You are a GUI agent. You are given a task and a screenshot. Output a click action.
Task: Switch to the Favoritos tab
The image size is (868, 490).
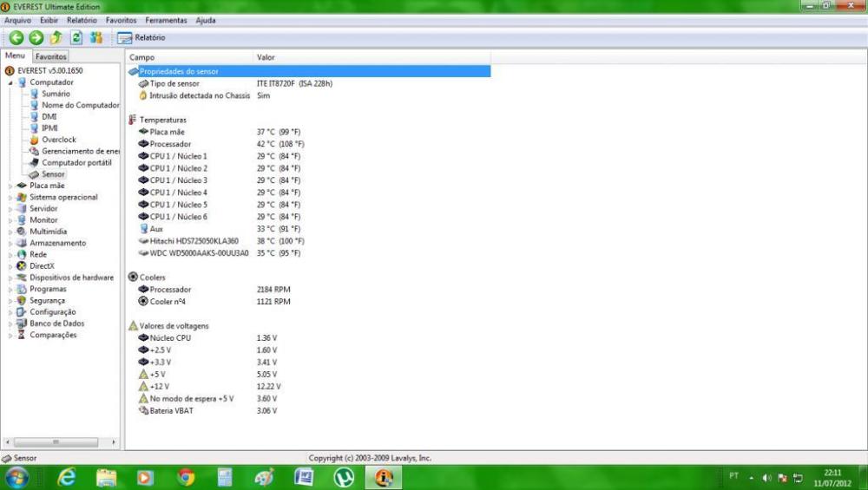coord(50,56)
